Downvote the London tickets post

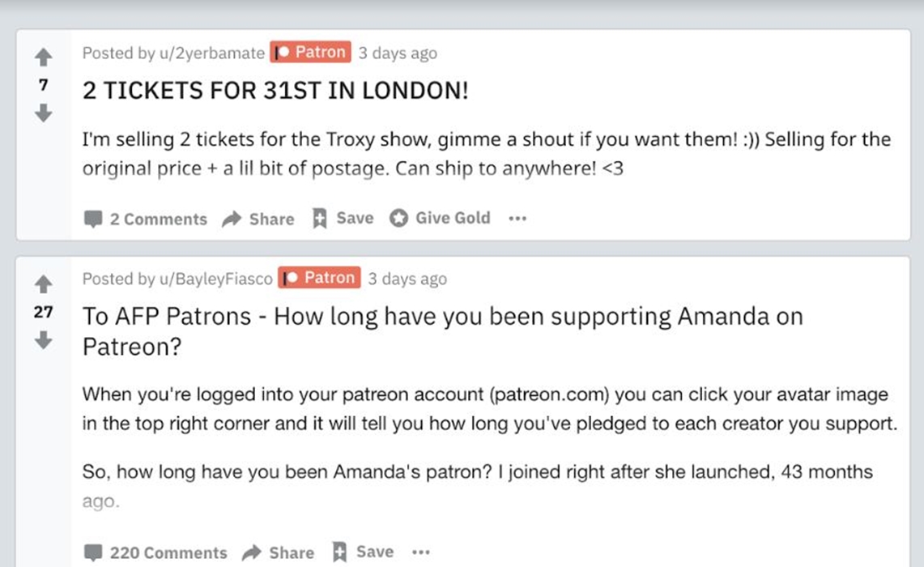coord(43,113)
